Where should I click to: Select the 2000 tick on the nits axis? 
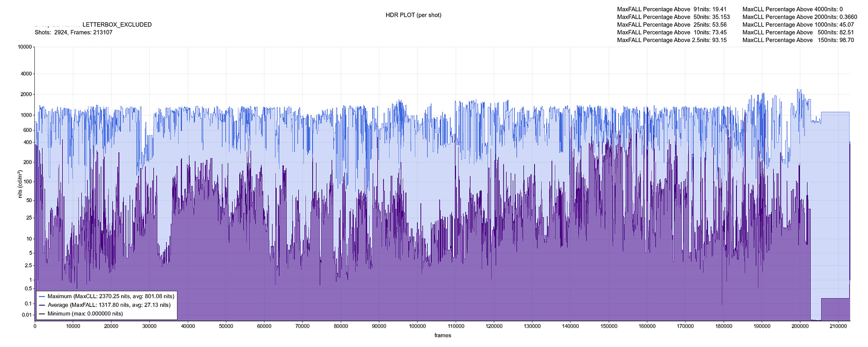point(27,94)
